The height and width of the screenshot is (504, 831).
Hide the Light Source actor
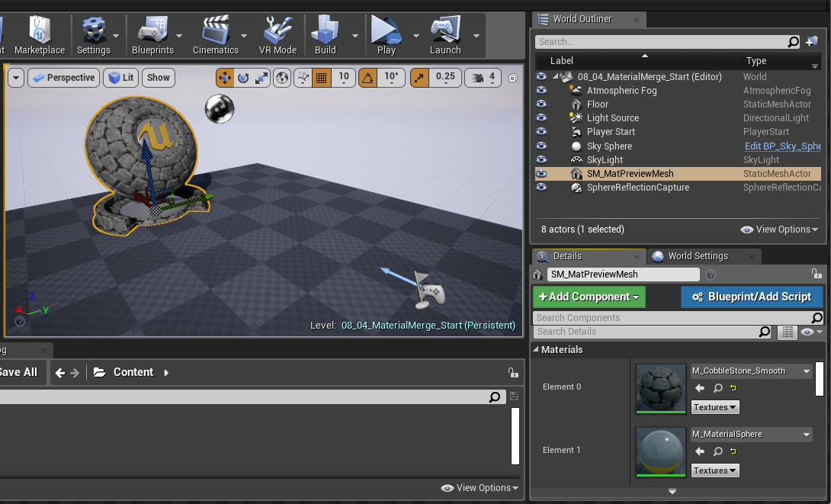(x=541, y=117)
